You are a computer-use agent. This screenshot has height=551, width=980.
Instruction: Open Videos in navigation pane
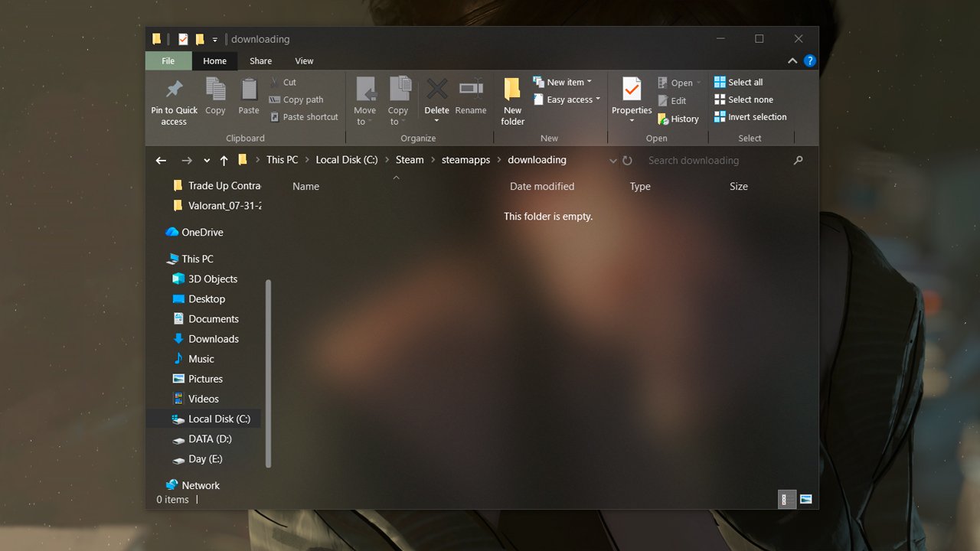(196, 398)
